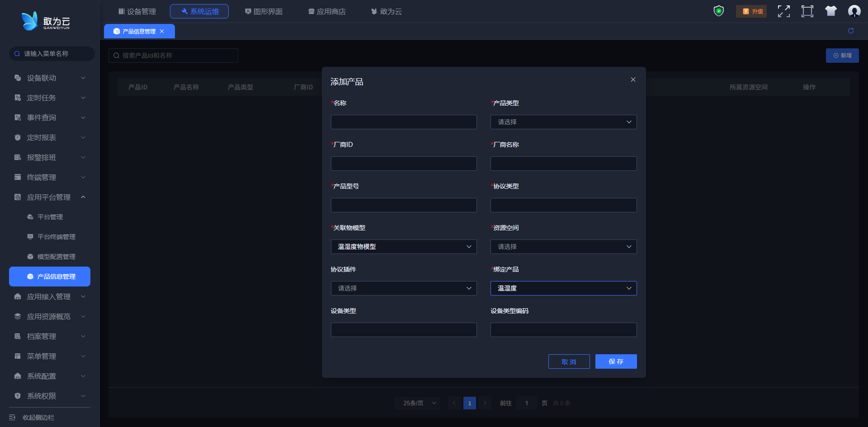Click the 设备类型编码 input field
This screenshot has height=427, width=868.
click(x=563, y=330)
